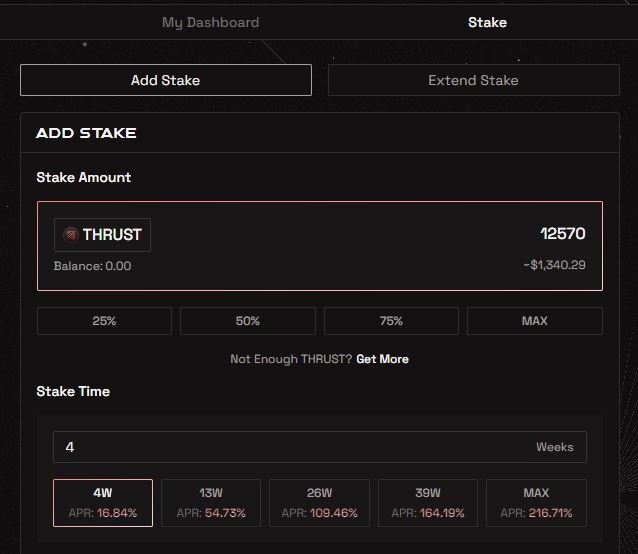Click the ~$1,340.29 value estimate
Screen dimensions: 638x554
coord(553,265)
